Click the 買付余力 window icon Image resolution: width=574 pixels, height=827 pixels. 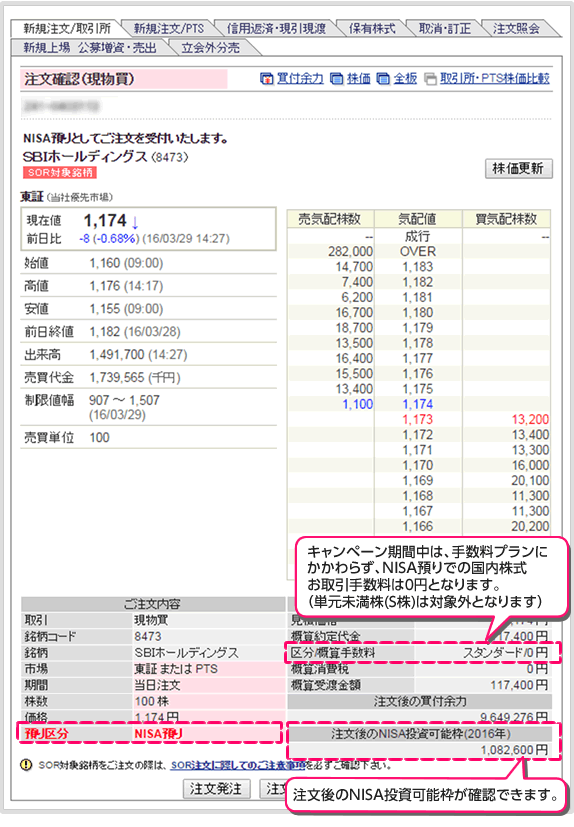[x=267, y=79]
